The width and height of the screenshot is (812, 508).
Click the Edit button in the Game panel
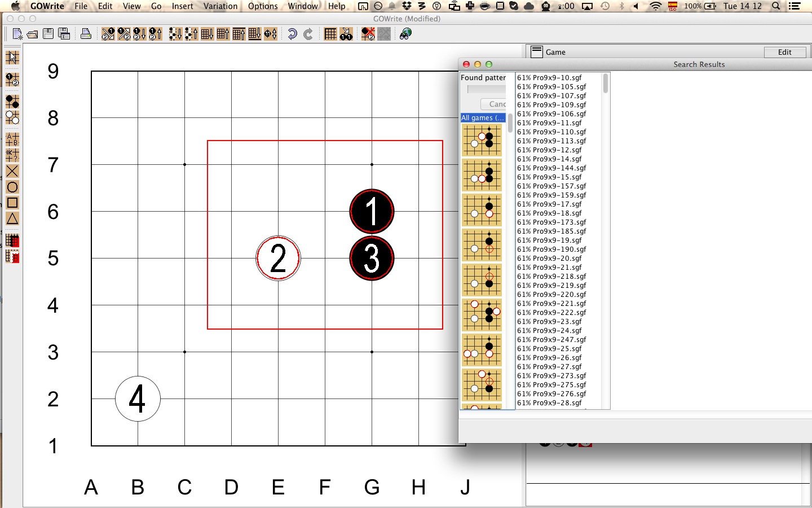click(x=785, y=52)
